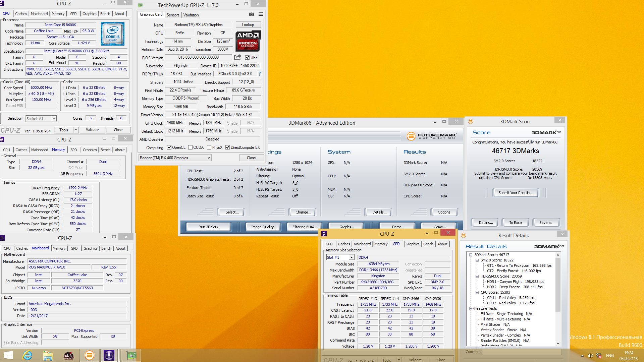
Task: Click the Options... button under Results
Action: [445, 212]
